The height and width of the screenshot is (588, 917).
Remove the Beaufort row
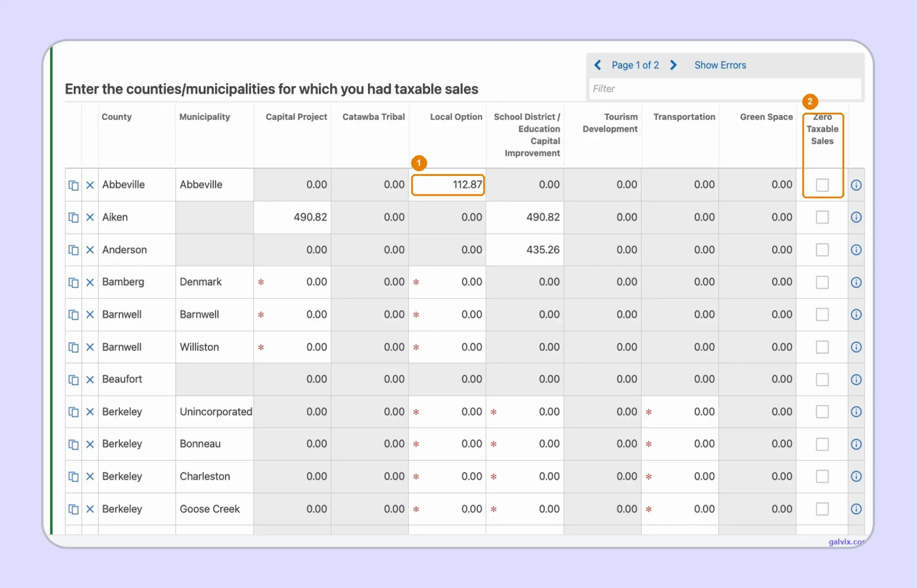[90, 379]
